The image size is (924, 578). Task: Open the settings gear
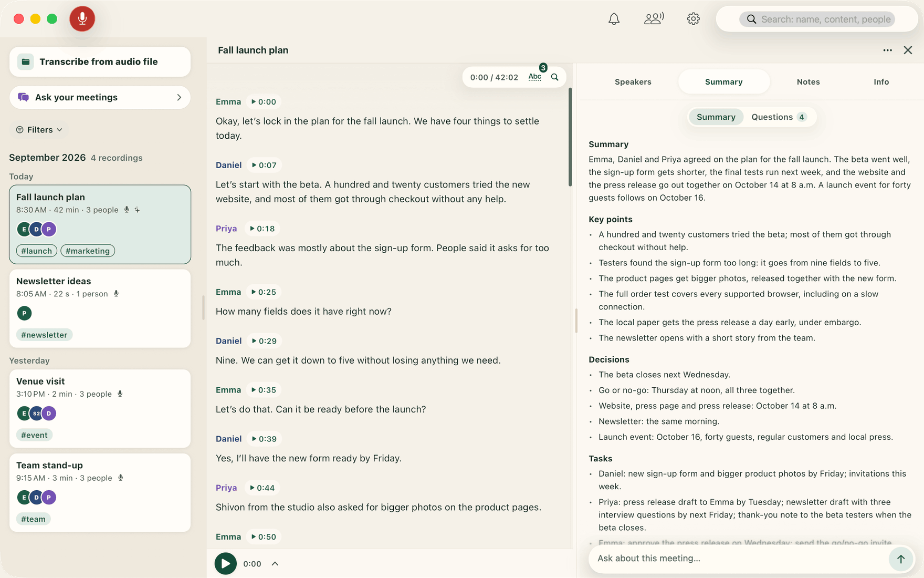pyautogui.click(x=693, y=19)
